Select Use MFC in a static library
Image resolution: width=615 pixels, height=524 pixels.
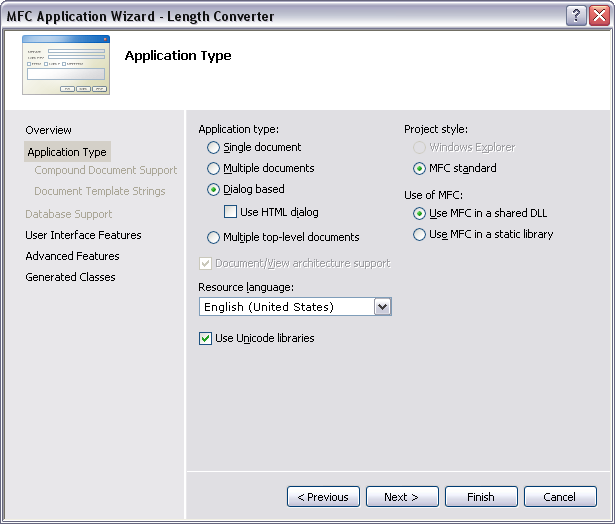click(419, 235)
